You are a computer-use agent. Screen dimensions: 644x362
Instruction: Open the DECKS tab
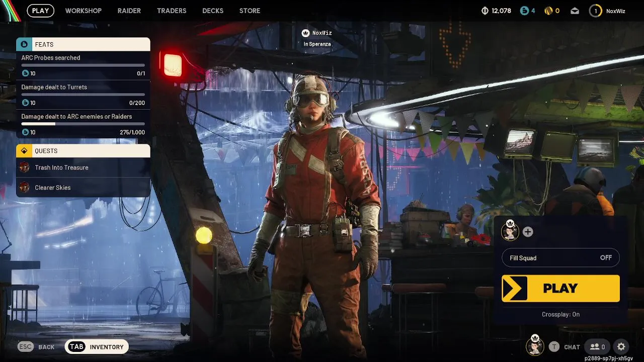[213, 11]
